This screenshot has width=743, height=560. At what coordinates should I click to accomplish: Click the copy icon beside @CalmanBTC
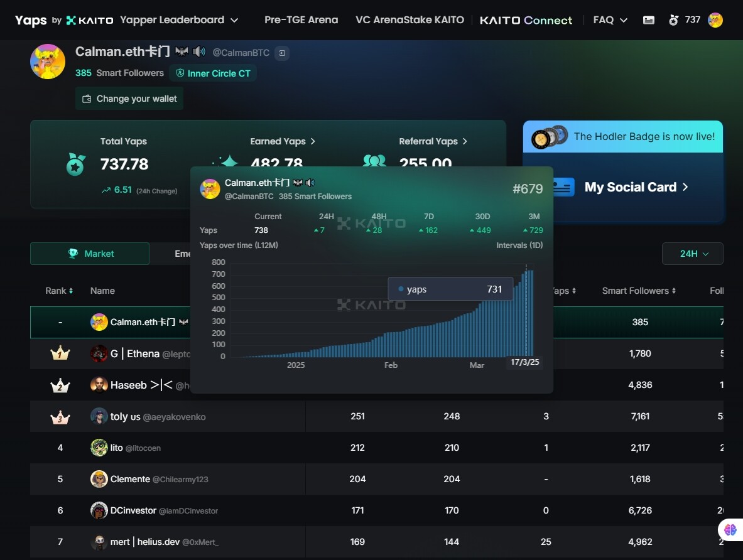282,53
